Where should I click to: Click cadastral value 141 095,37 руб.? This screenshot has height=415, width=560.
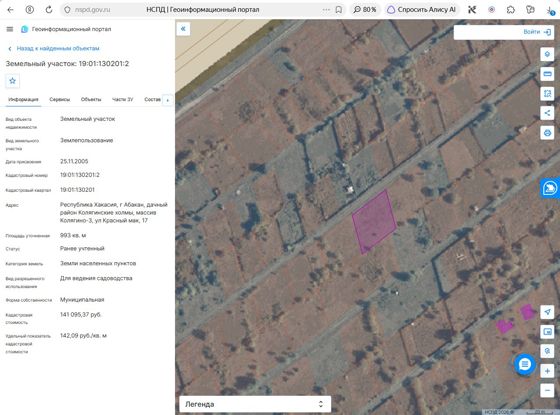81,315
